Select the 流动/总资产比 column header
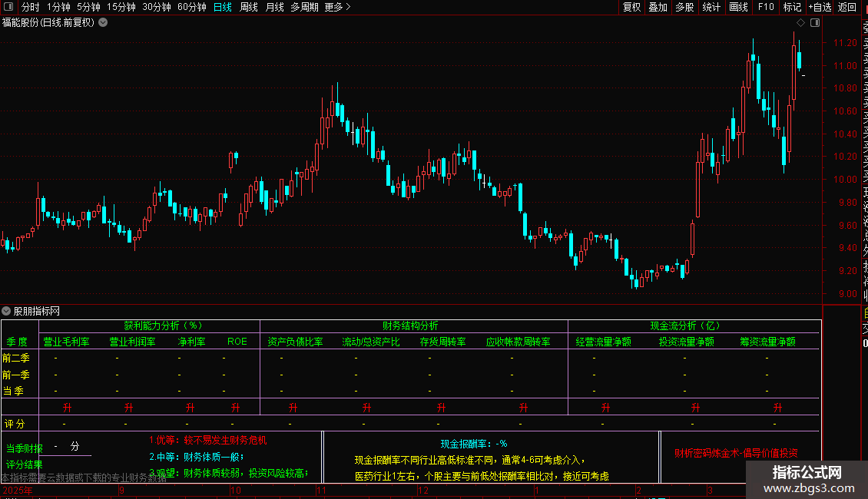The width and height of the screenshot is (868, 499). 371,342
